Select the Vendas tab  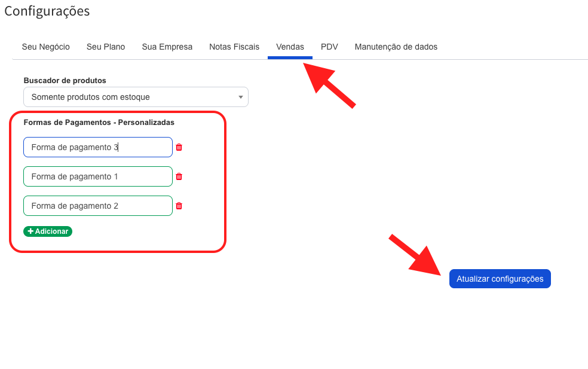[290, 47]
